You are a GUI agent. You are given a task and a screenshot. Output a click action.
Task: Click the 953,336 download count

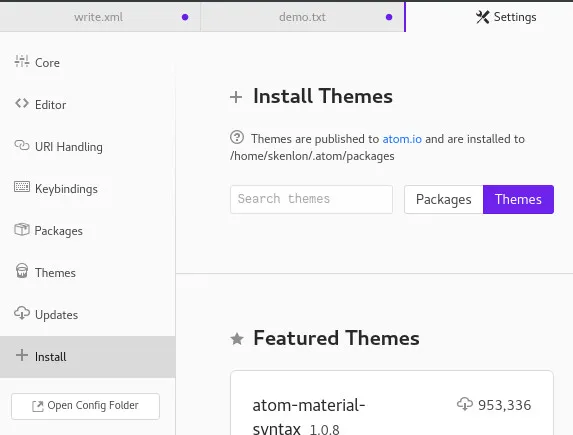click(504, 405)
